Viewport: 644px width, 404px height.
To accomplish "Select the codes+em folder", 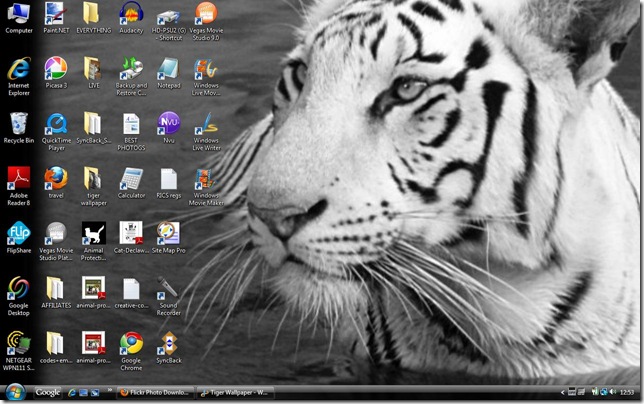I will point(56,348).
